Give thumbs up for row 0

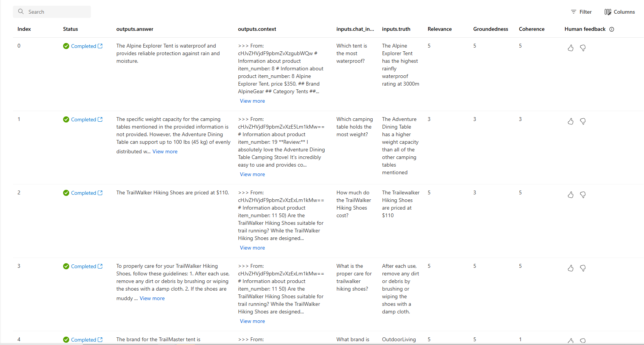click(571, 48)
